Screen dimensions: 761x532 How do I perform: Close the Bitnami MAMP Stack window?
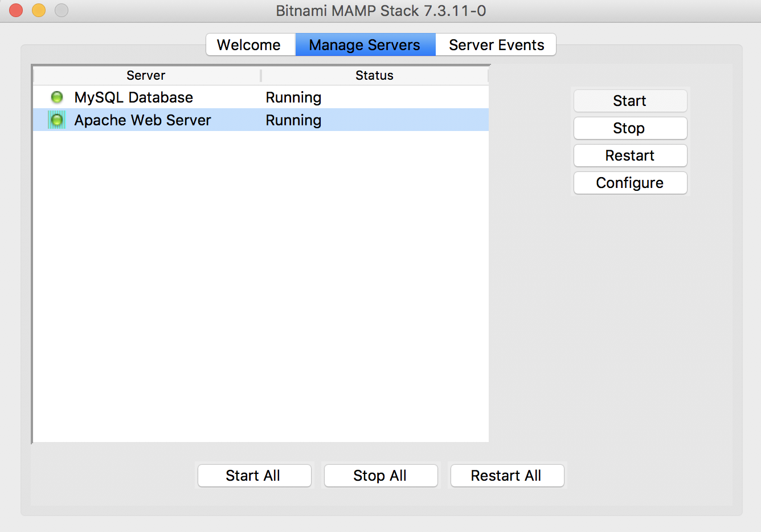click(x=16, y=10)
